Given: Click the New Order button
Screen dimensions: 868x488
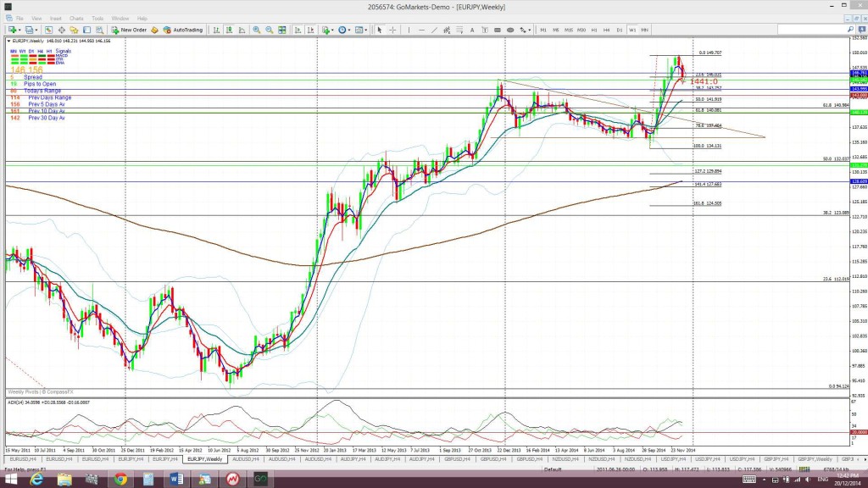Looking at the screenshot, I should tap(129, 30).
